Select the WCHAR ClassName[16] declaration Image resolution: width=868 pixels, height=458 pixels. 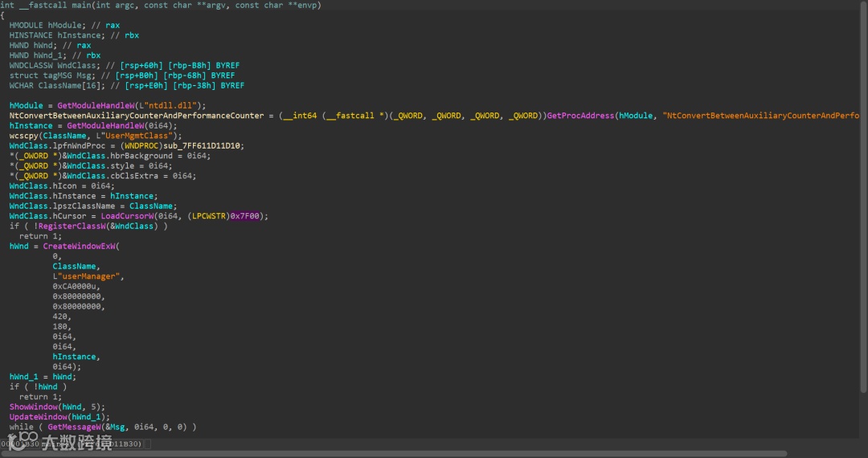click(x=57, y=85)
